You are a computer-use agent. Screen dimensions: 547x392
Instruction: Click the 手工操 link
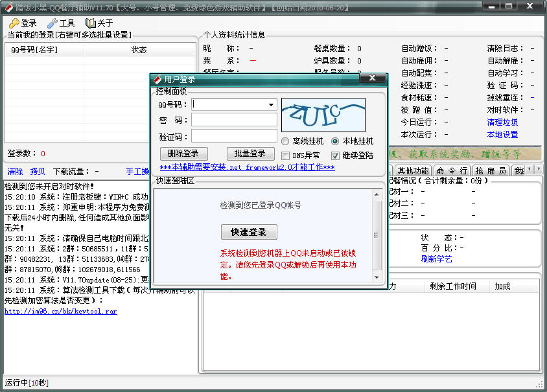coord(137,172)
